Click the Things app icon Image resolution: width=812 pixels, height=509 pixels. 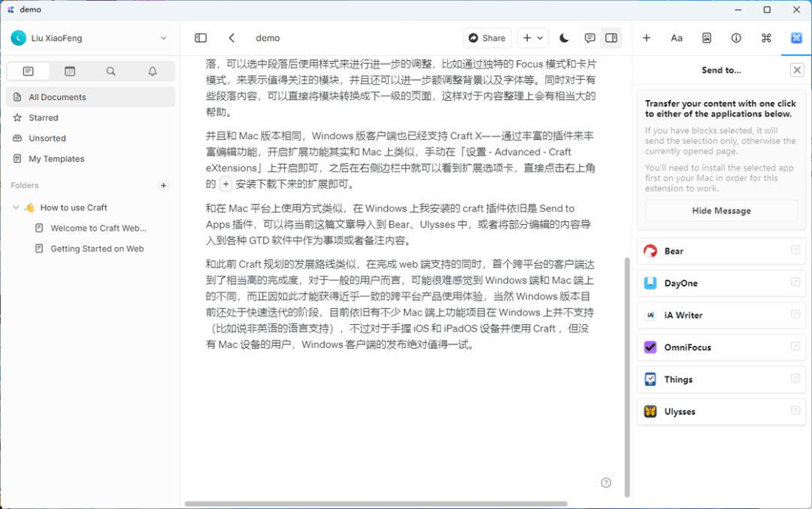coord(650,380)
